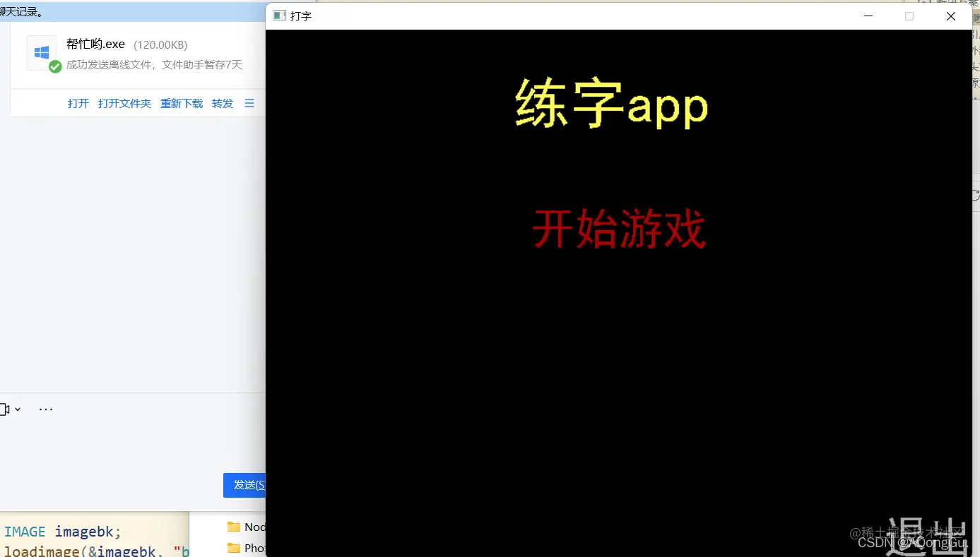Image resolution: width=980 pixels, height=557 pixels.
Task: Click the 聊天记录 chat header text
Action: 21,11
